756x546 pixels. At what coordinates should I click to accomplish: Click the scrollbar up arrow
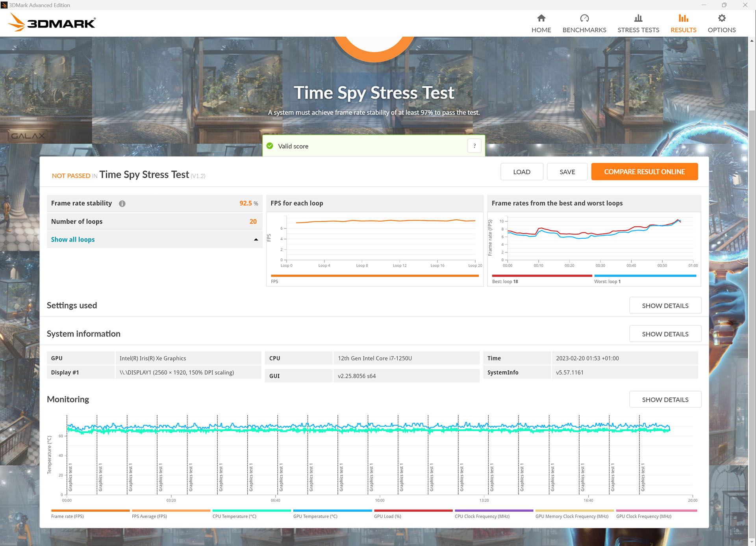point(752,40)
